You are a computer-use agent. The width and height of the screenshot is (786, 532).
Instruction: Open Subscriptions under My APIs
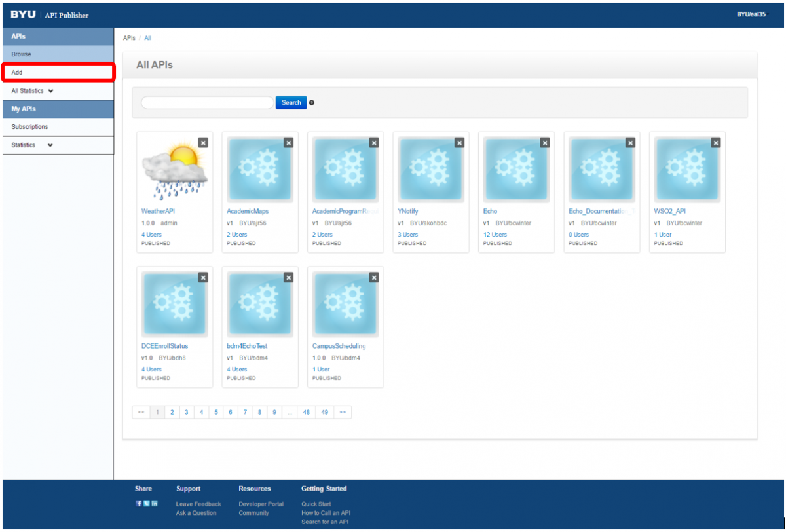point(58,127)
